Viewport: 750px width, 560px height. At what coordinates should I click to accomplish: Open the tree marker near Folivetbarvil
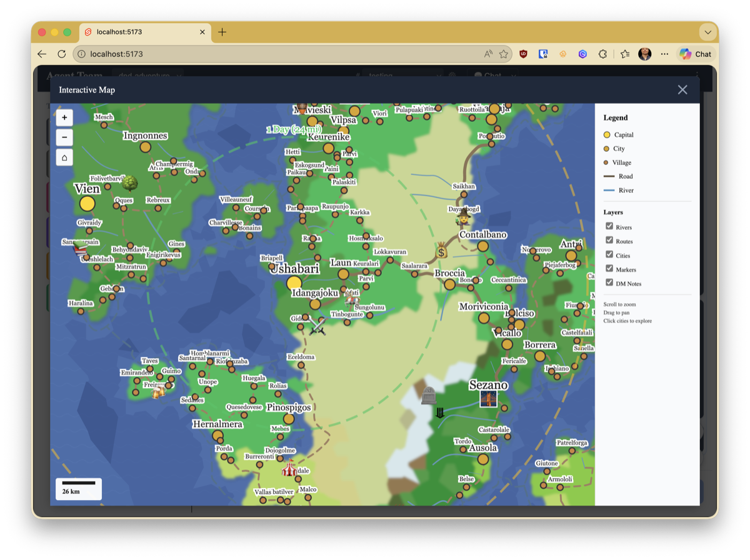130,183
